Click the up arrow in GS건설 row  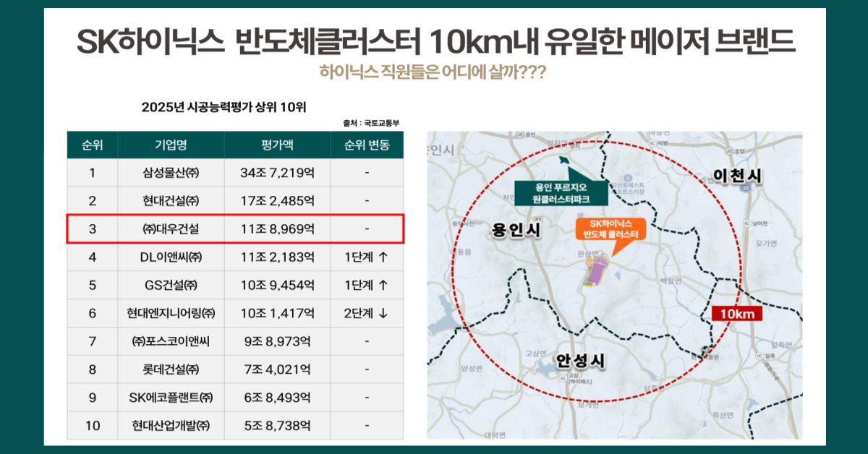[x=383, y=285]
